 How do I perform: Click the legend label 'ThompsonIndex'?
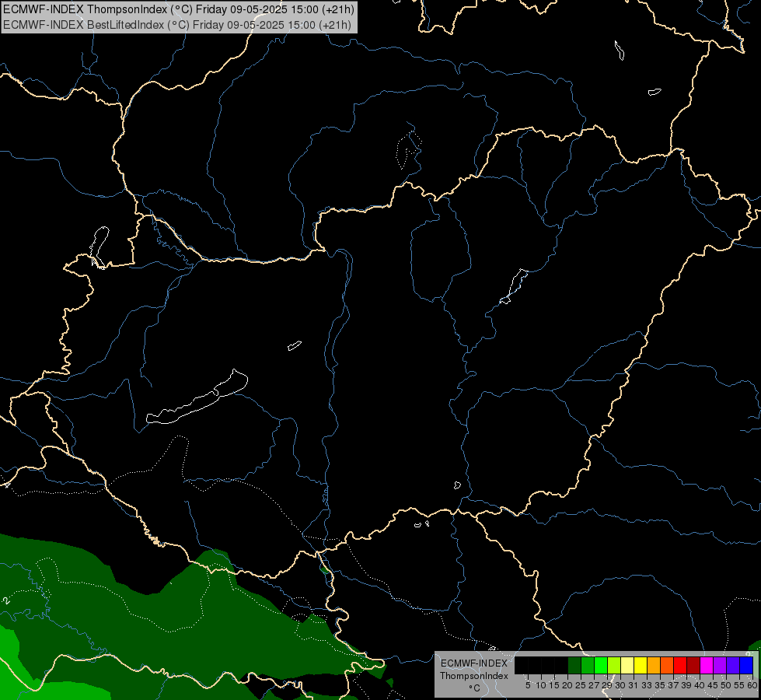474,676
